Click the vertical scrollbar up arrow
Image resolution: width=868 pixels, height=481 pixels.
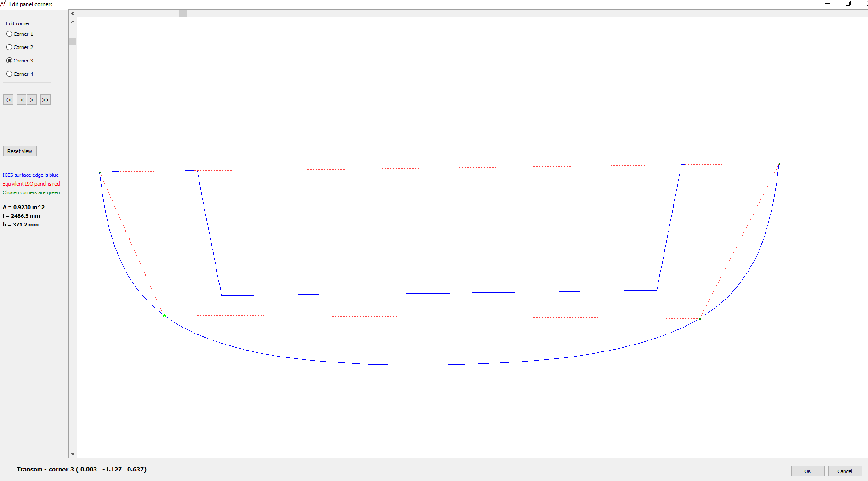(73, 22)
